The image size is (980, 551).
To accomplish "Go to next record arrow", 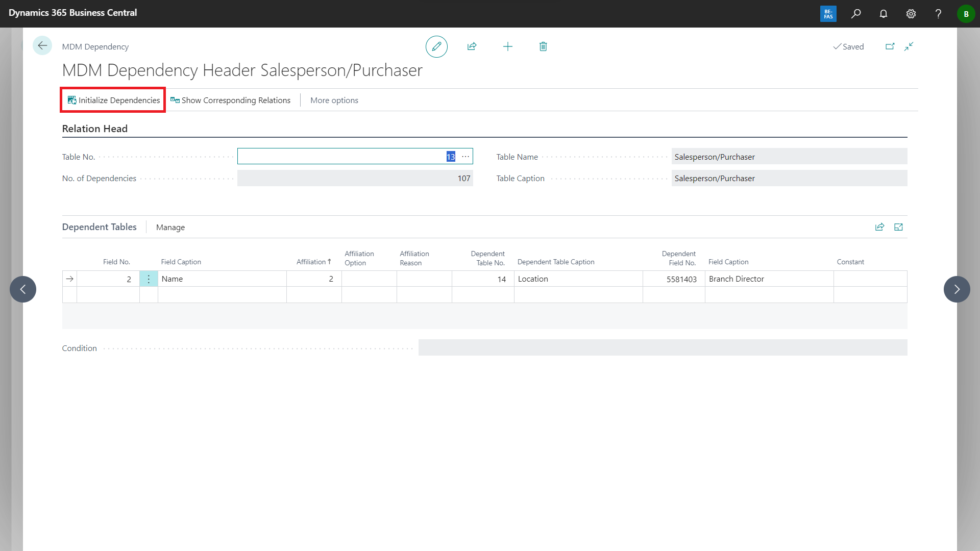I will click(x=957, y=289).
